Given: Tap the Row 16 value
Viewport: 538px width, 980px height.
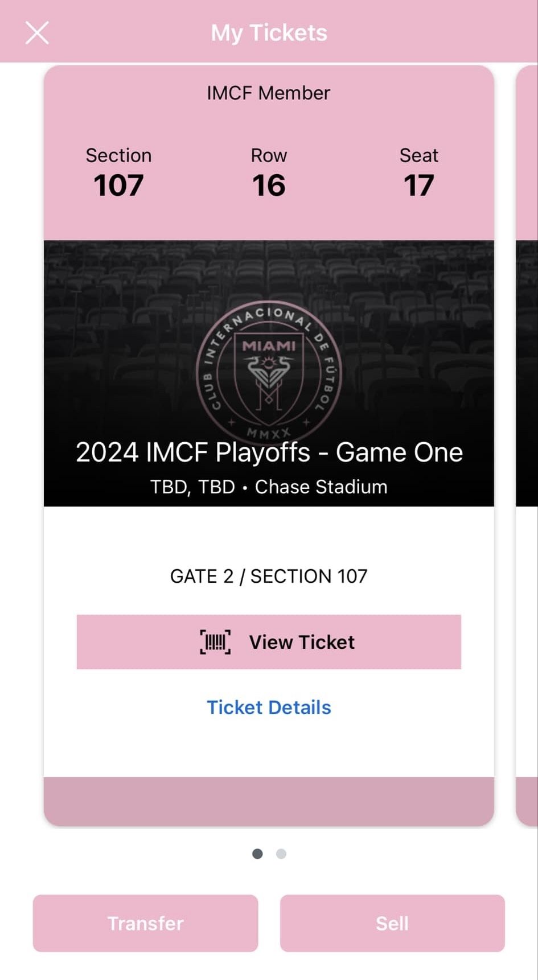Looking at the screenshot, I should 269,186.
